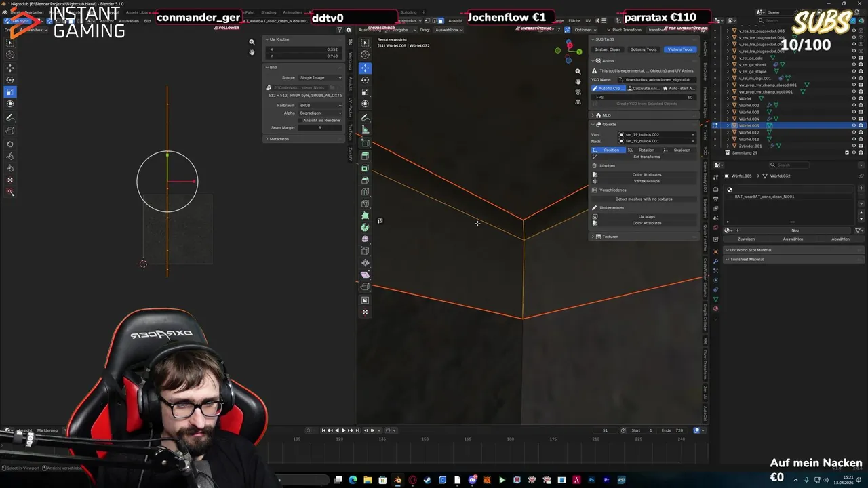868x488 pixels.
Task: Click the Zuweisen button
Action: 746,239
